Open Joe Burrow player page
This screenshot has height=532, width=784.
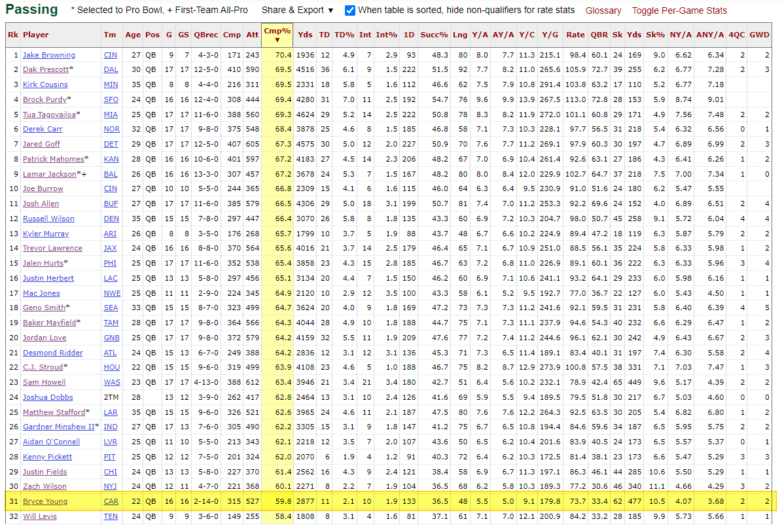point(43,188)
